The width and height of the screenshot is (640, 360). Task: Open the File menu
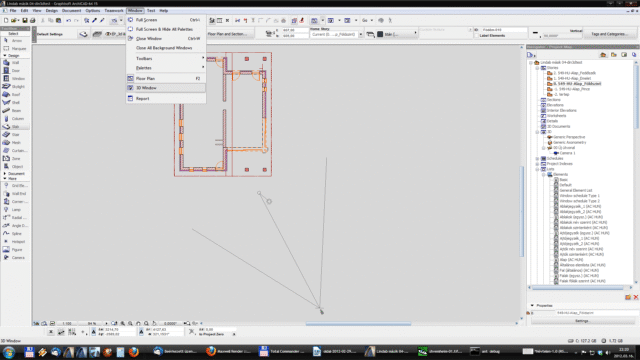pos(13,11)
